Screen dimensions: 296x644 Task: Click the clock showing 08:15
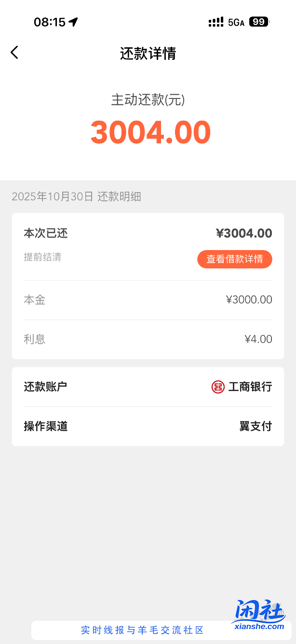[x=47, y=22]
